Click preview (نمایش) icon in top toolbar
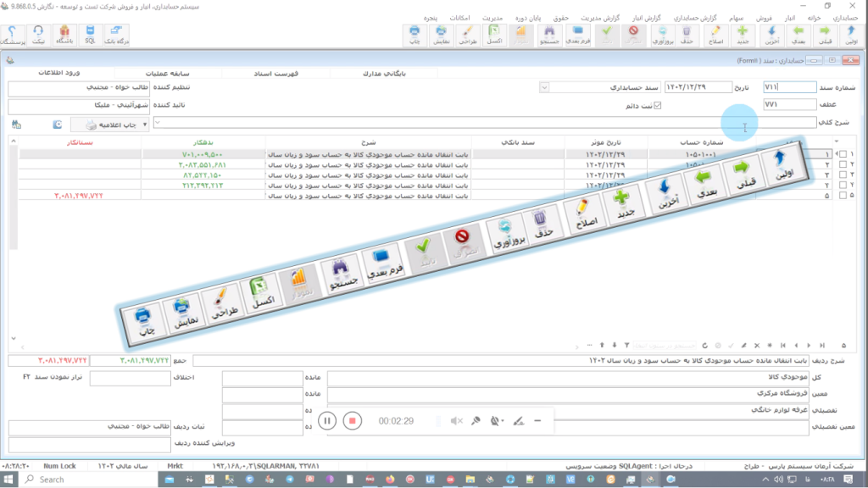 (x=441, y=35)
